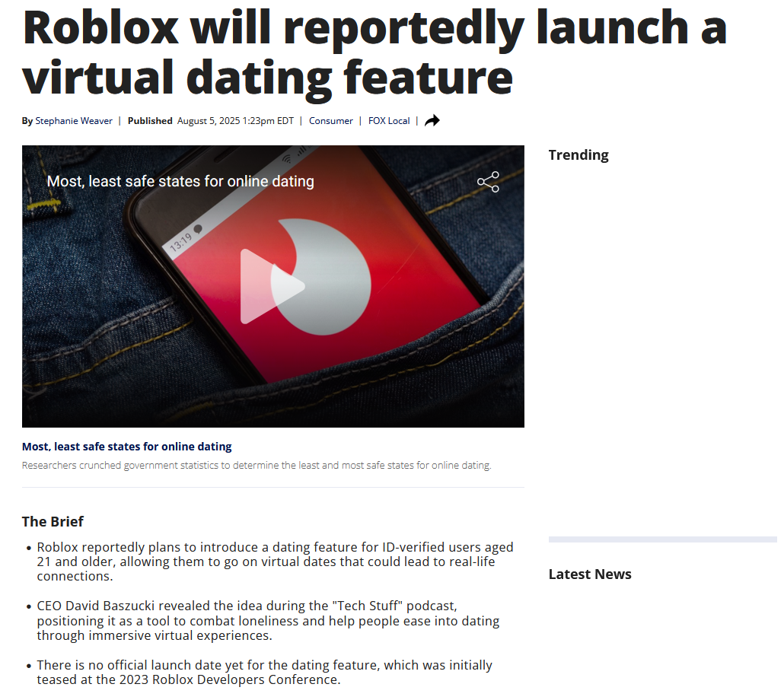Open the FOX Local link
The height and width of the screenshot is (700, 784).
(389, 121)
